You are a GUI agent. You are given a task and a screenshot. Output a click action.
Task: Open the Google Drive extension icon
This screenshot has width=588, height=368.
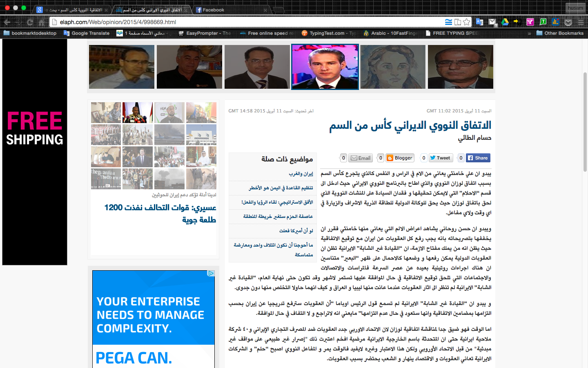505,22
